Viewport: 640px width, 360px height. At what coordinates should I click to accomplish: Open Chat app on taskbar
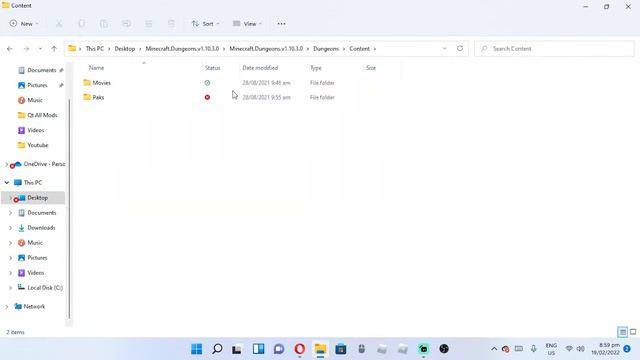pos(279,349)
